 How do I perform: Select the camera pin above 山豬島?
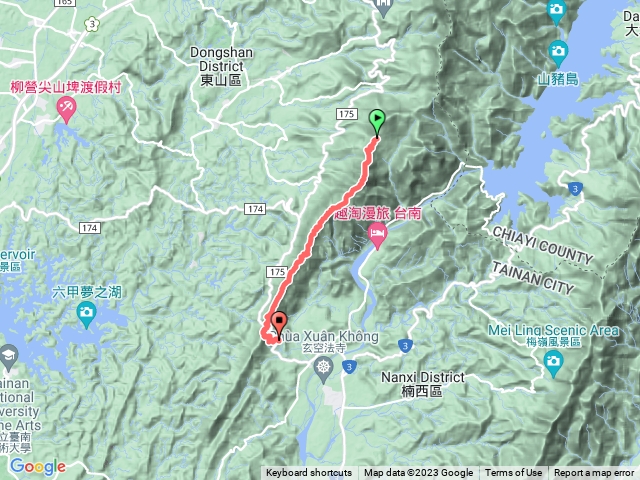[558, 53]
